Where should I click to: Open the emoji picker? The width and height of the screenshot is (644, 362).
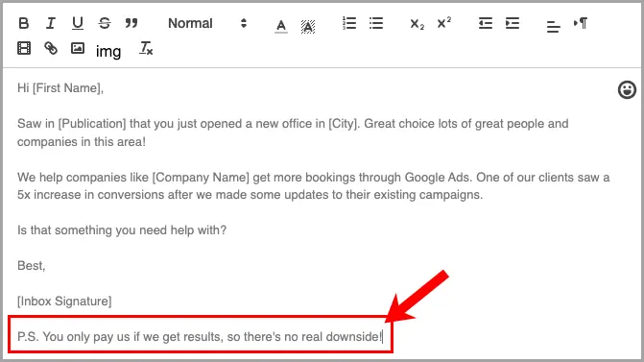627,89
